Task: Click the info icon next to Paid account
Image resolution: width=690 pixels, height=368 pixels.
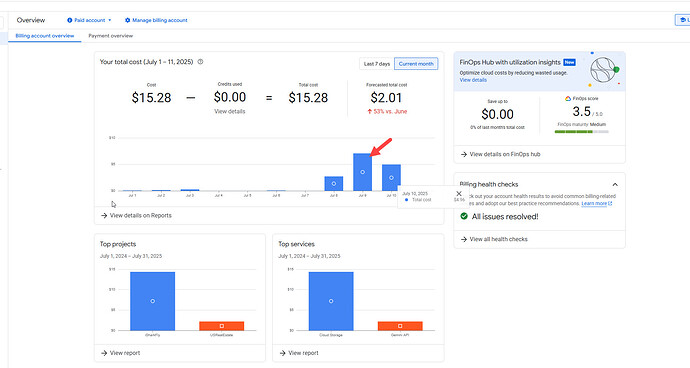Action: click(70, 20)
